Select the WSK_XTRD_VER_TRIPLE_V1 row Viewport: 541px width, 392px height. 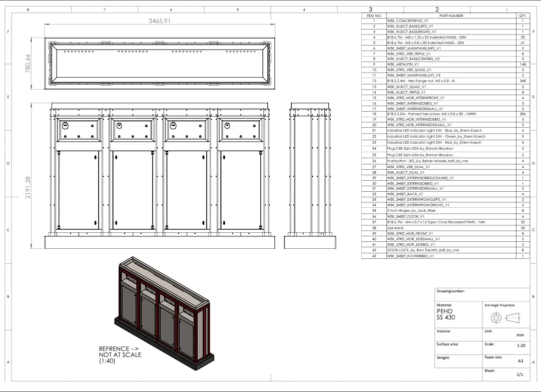coord(445,54)
